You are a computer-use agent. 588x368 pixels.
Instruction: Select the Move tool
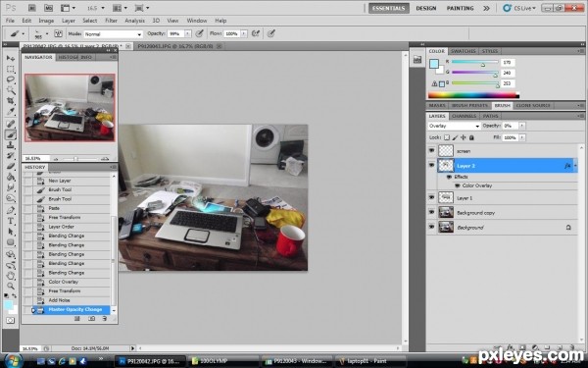point(11,58)
